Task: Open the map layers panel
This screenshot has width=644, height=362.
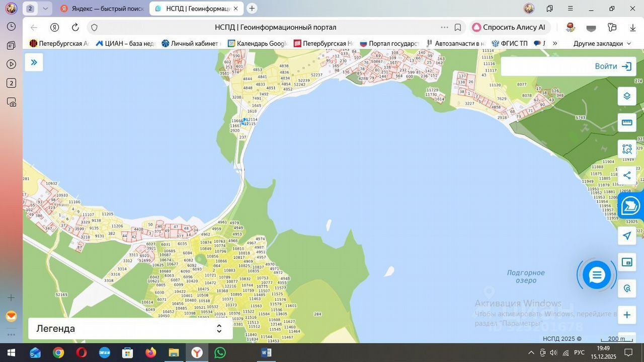Action: pos(627,96)
